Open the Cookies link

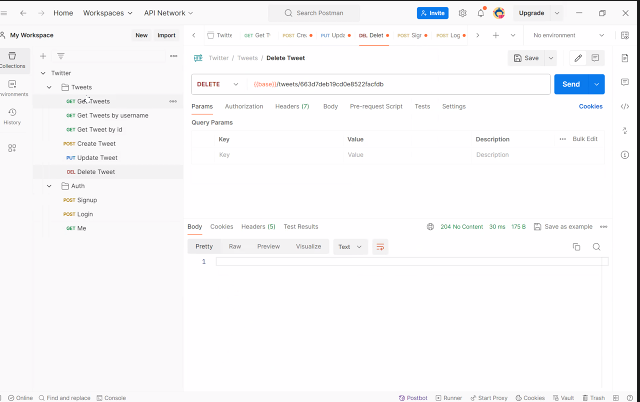pyautogui.click(x=590, y=107)
